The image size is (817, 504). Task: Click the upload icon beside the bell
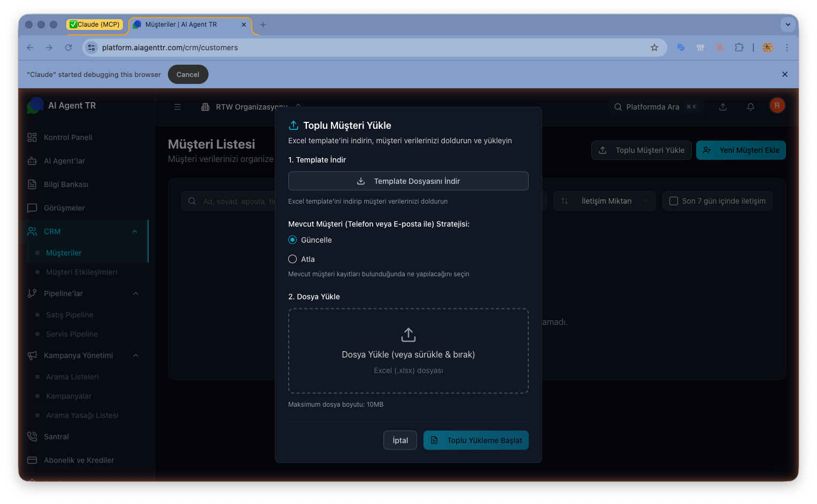(x=723, y=107)
